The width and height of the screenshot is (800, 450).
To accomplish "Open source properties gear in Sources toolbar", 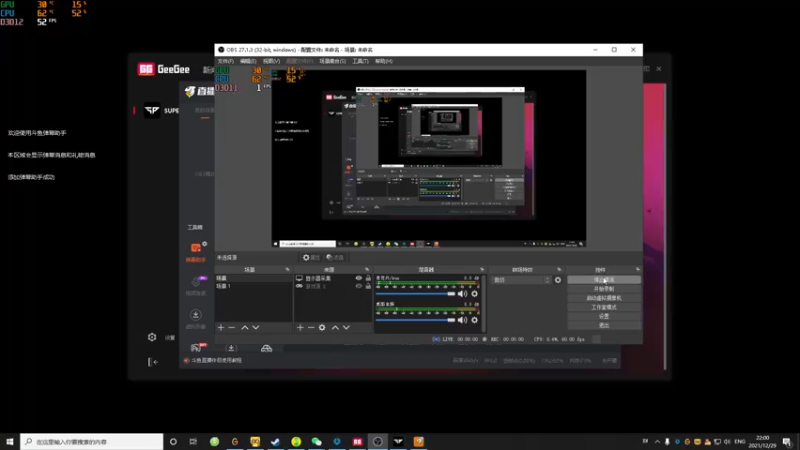I will [x=322, y=328].
